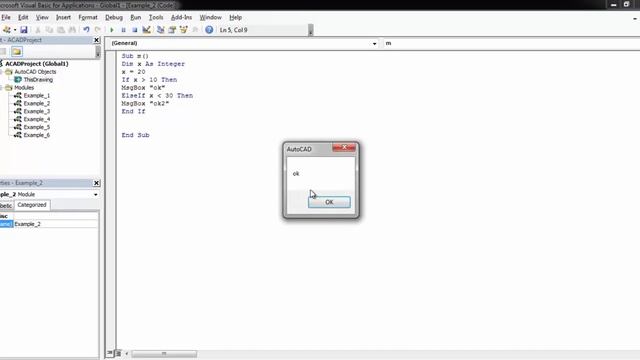Screen dimensions: 640x360
Task: Open the Debug menu
Action: tap(114, 18)
